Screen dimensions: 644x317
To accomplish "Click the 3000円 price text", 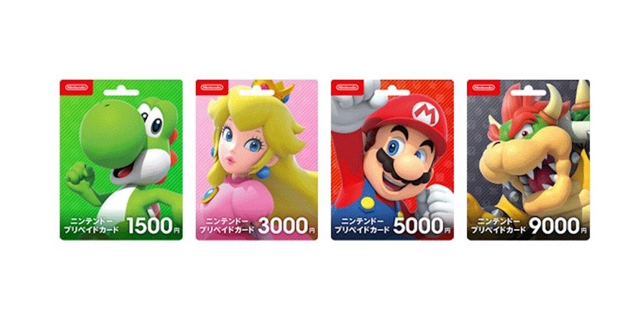I will click(287, 226).
